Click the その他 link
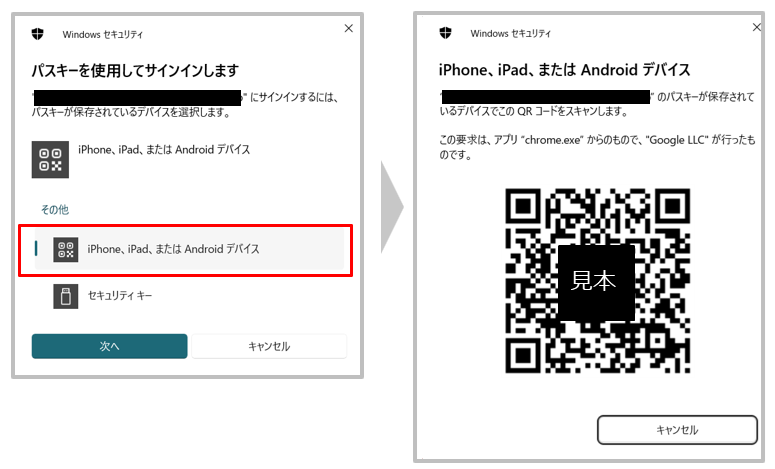This screenshot has width=775, height=469. coord(55,210)
